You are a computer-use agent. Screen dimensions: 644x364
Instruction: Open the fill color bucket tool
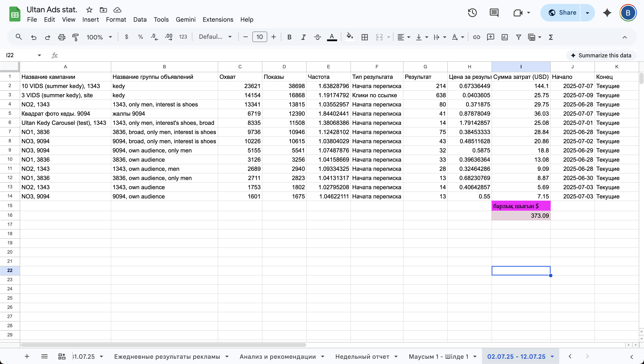click(x=350, y=37)
